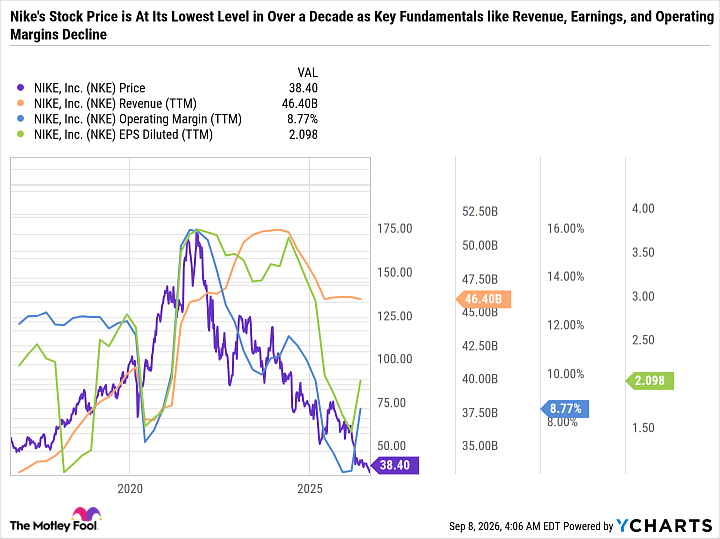Viewport: 720px width, 539px height.
Task: Click the orange Revenue (TTM) legend dot
Action: [x=20, y=103]
